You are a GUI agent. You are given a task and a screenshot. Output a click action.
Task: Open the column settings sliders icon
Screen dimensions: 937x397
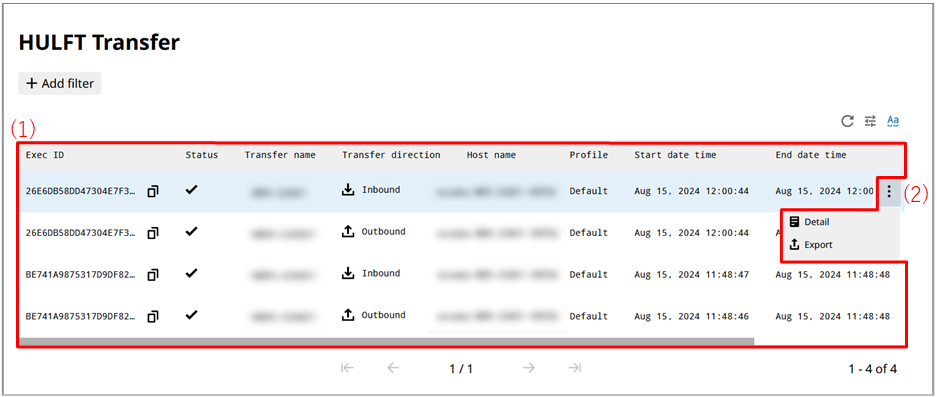click(870, 121)
